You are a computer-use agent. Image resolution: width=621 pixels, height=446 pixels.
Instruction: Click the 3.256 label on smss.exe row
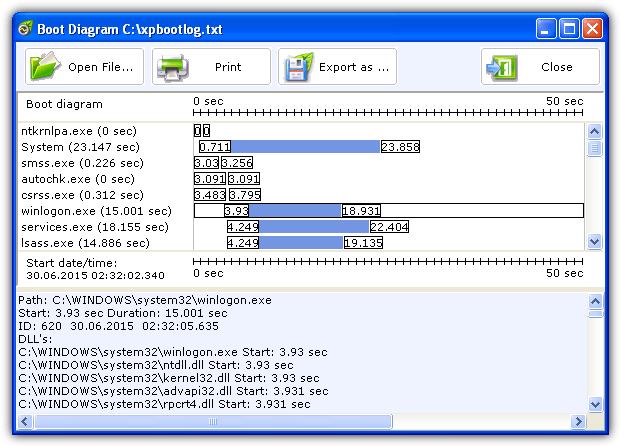coord(237,163)
